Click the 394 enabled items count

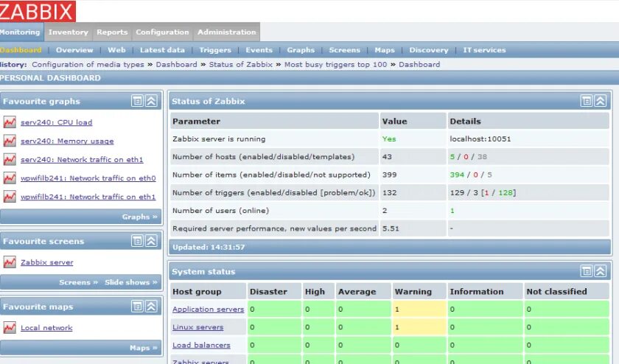457,175
